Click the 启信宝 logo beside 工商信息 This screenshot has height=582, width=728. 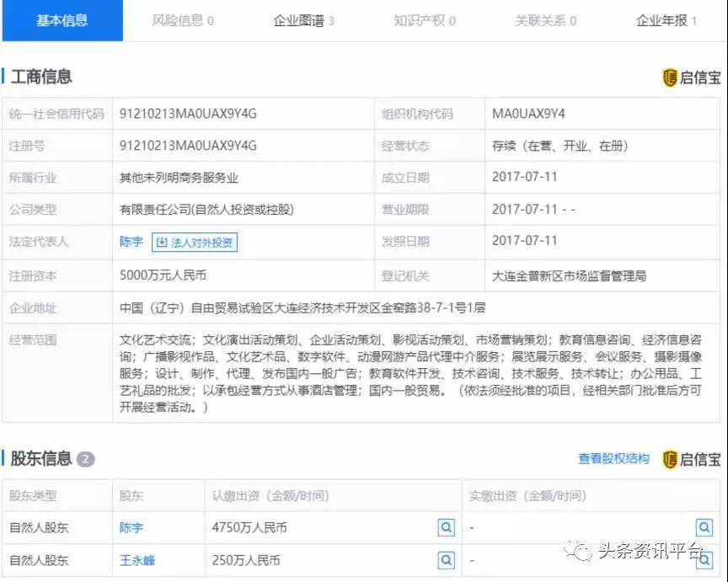[x=692, y=77]
